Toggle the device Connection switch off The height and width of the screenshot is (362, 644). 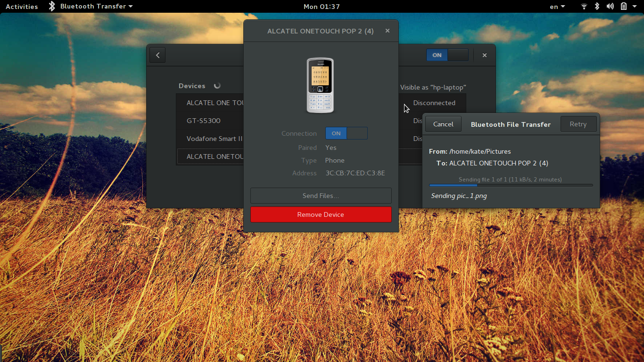point(347,133)
